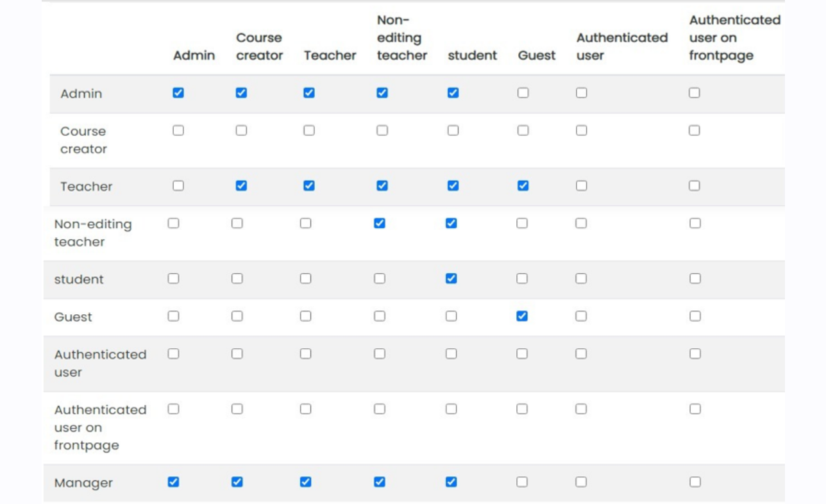
Task: Uncheck Teacher row Guest checkbox
Action: 523,185
